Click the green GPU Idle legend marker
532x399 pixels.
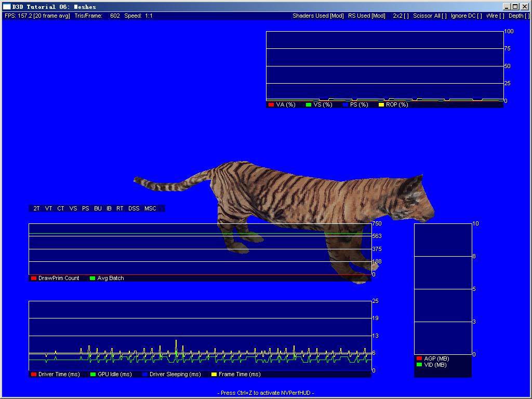point(93,375)
